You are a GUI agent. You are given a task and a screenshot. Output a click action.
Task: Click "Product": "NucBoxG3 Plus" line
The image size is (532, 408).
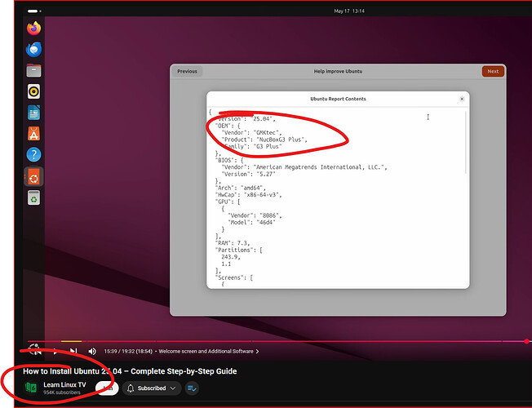click(x=264, y=140)
